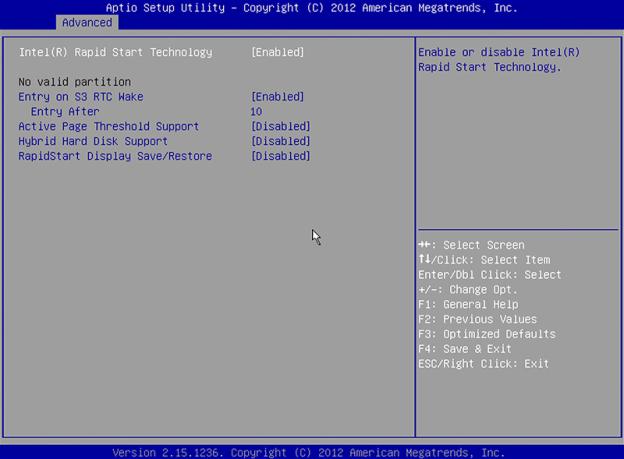Select RapidStart Display Save/Restore option

click(x=115, y=156)
